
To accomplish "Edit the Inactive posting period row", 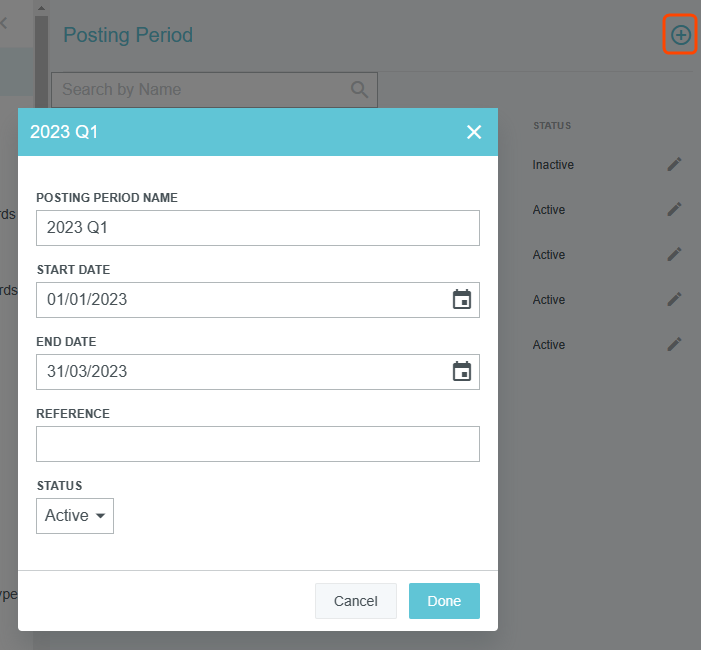I will pyautogui.click(x=675, y=164).
